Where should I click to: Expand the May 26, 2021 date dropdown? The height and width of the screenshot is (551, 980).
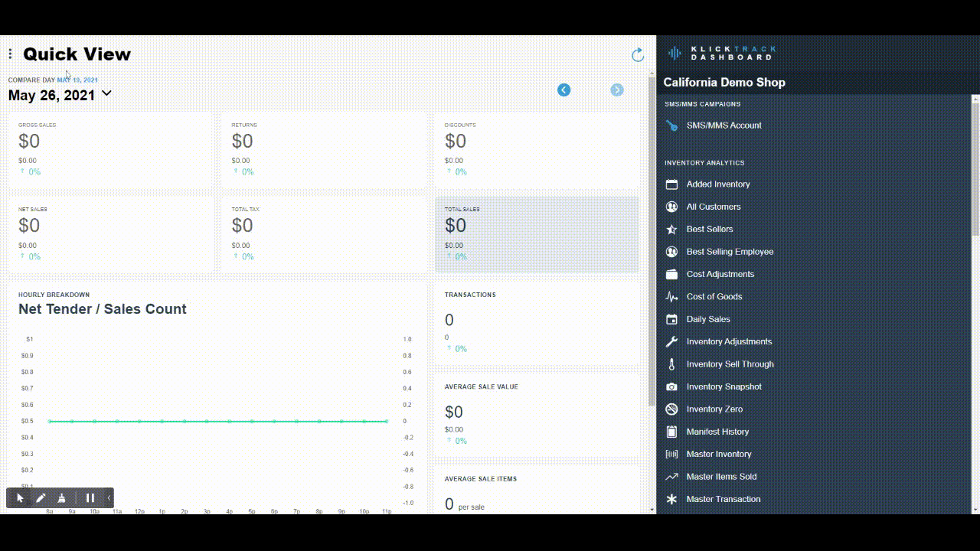tap(106, 94)
